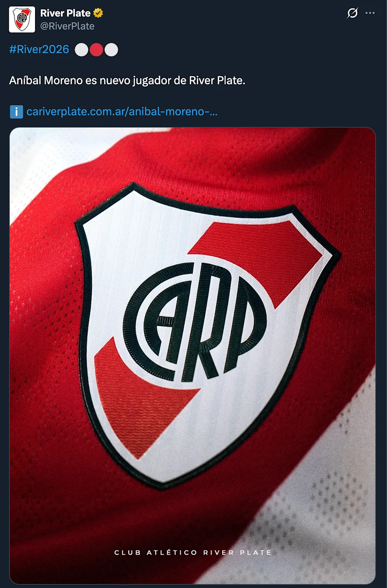Click the first white circle emoji
This screenshot has height=588, width=387.
[x=81, y=50]
